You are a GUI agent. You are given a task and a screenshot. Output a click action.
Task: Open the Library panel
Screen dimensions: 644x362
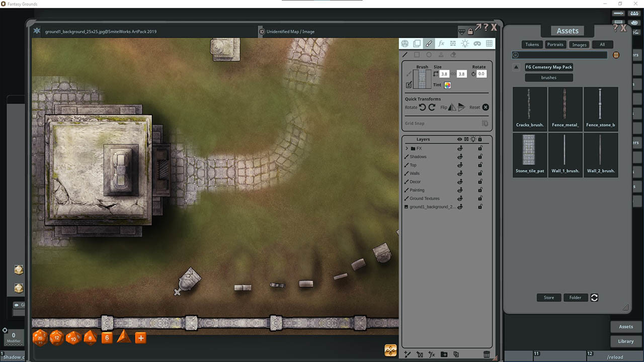click(625, 341)
